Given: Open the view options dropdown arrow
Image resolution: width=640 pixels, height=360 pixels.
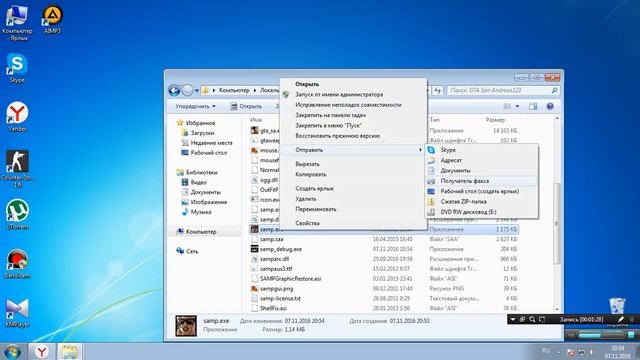Looking at the screenshot, I should 518,106.
